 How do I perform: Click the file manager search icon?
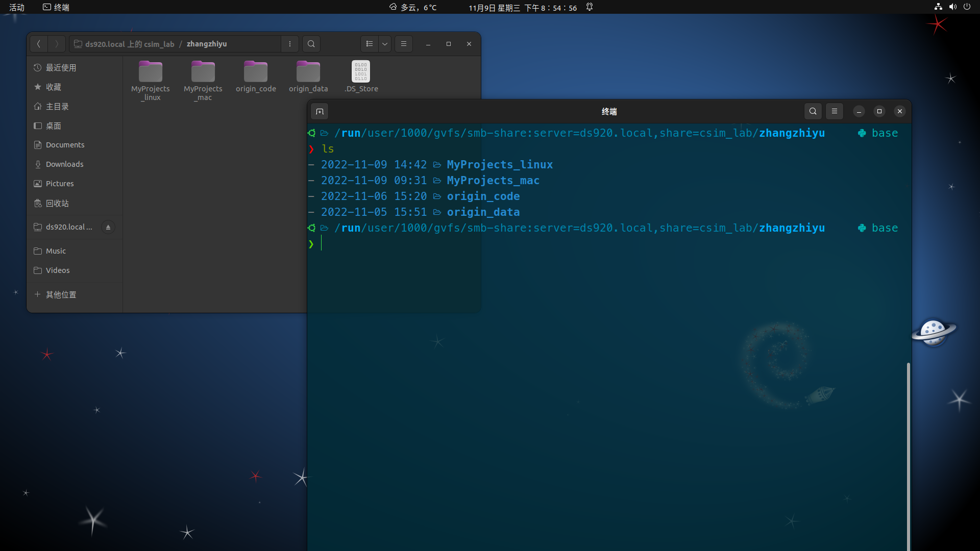[x=311, y=44]
